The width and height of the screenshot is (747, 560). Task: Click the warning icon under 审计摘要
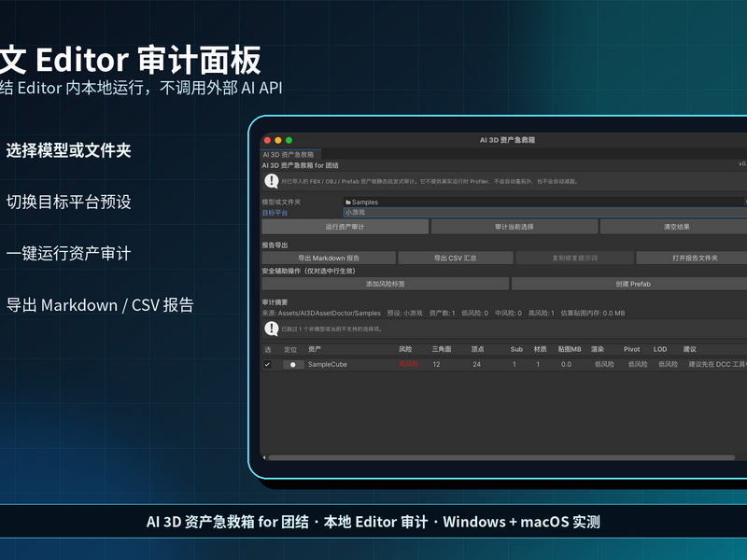coord(272,329)
